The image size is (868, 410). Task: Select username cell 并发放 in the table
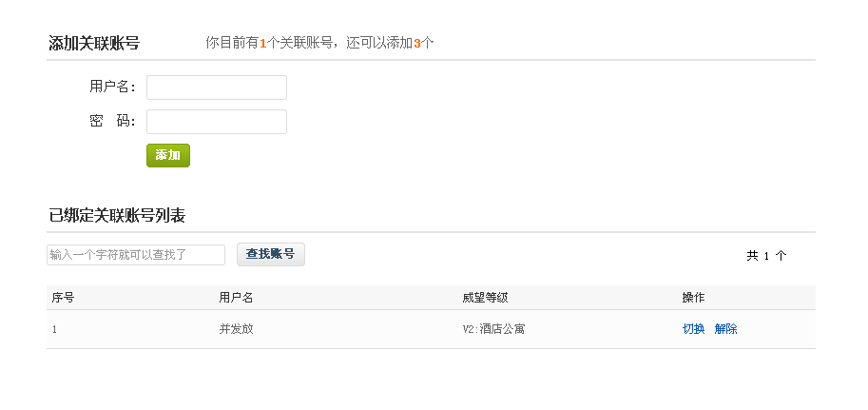click(x=237, y=329)
